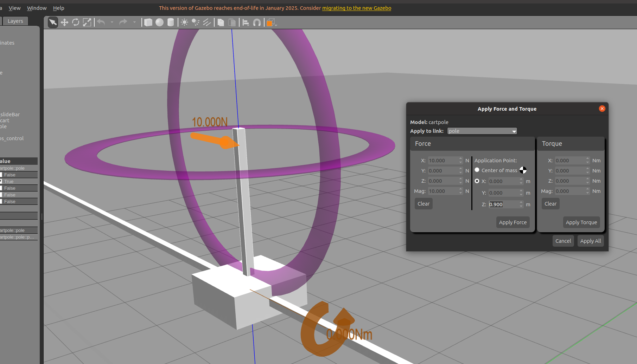637x364 pixels.
Task: Switch to the Layers tab
Action: pos(15,21)
